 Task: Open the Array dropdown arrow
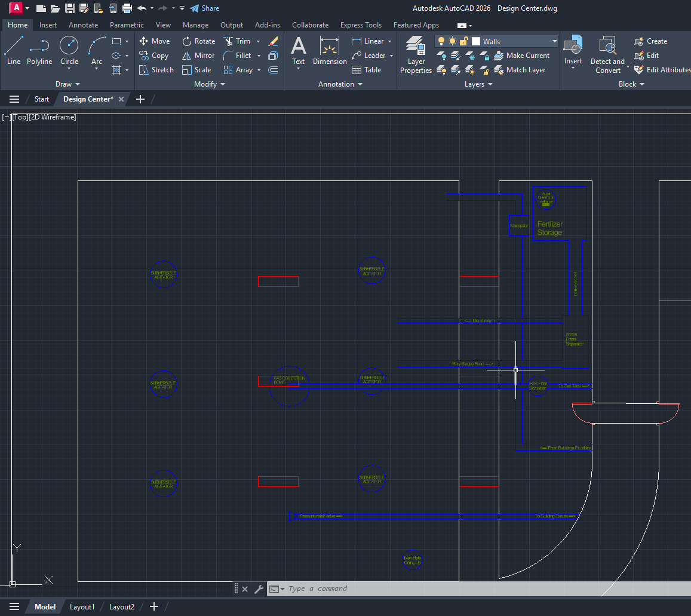[x=259, y=70]
